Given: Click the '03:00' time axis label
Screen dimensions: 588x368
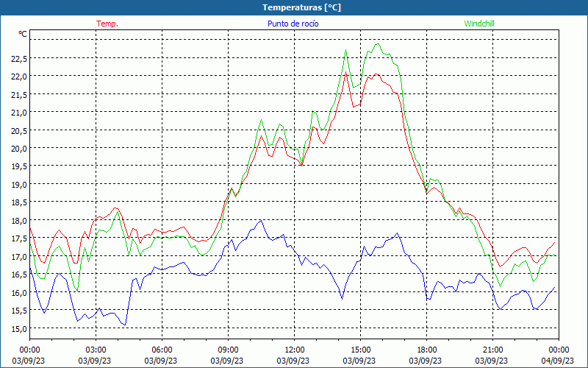Looking at the screenshot, I should coord(96,350).
